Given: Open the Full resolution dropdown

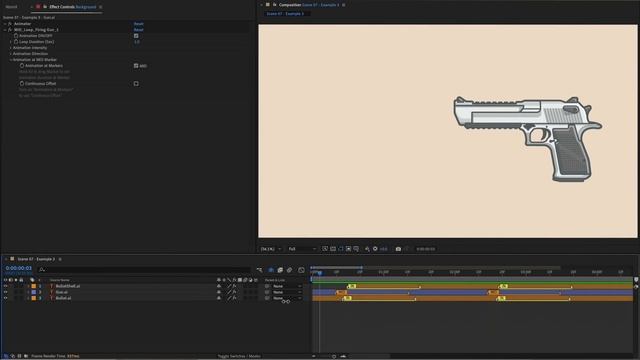Looking at the screenshot, I should (x=302, y=249).
